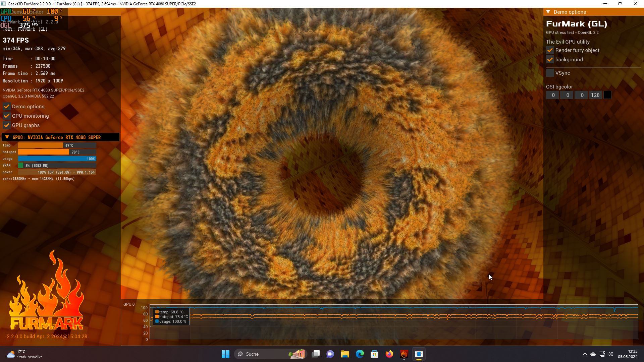Click the GPU temp bar showing 69°C

pyautogui.click(x=57, y=145)
